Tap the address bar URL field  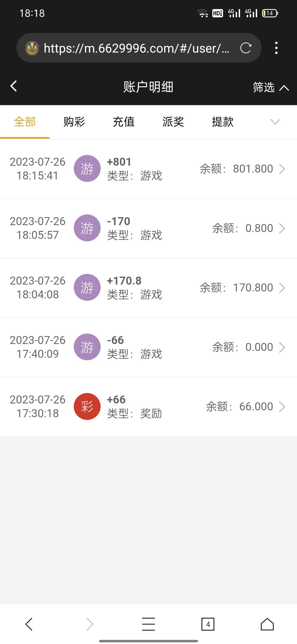pyautogui.click(x=136, y=48)
